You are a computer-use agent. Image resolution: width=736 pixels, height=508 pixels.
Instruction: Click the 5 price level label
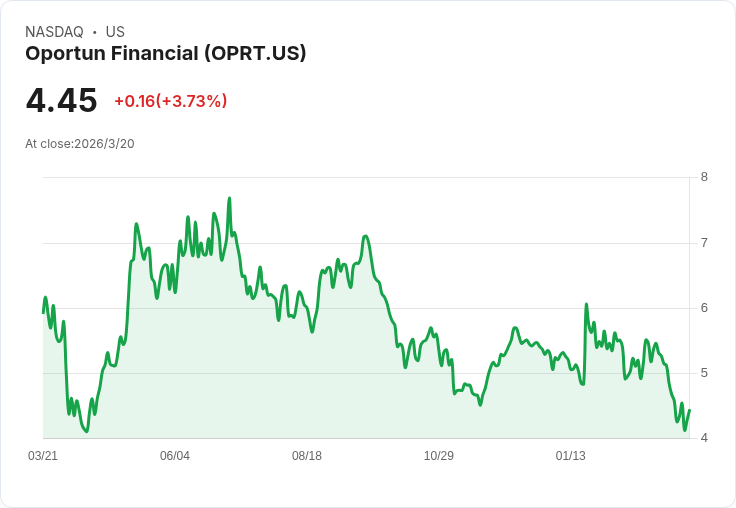point(704,373)
